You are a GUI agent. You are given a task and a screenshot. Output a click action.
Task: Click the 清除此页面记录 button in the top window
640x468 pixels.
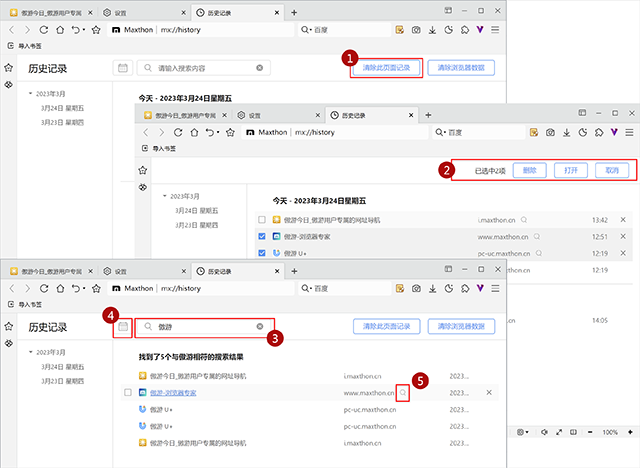386,67
